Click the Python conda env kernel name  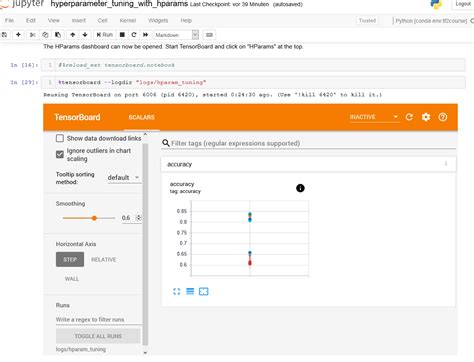(x=431, y=20)
